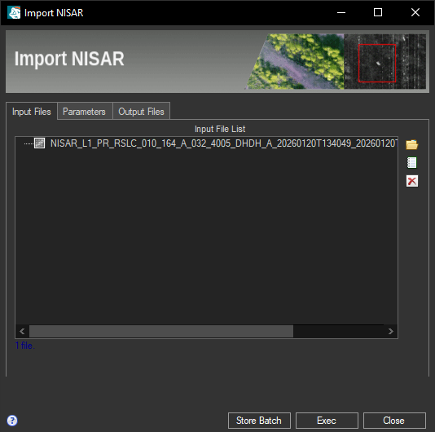Click the horizontal scrollbar left arrow
This screenshot has height=432, width=436.
[22, 331]
